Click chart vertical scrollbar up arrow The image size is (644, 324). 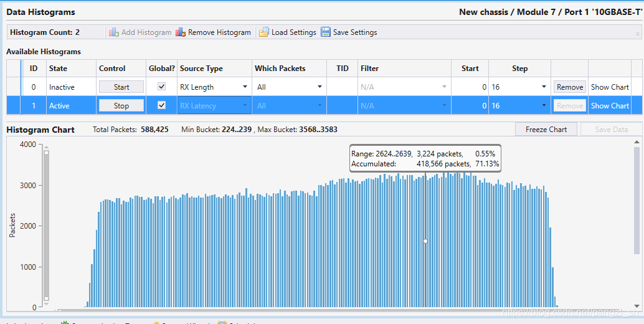637,142
